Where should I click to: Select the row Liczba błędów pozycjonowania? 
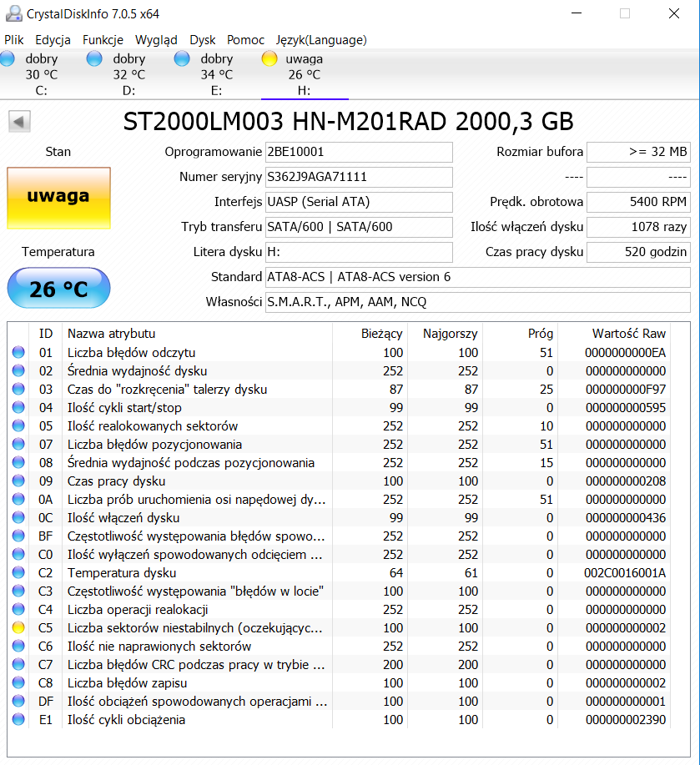[339, 444]
